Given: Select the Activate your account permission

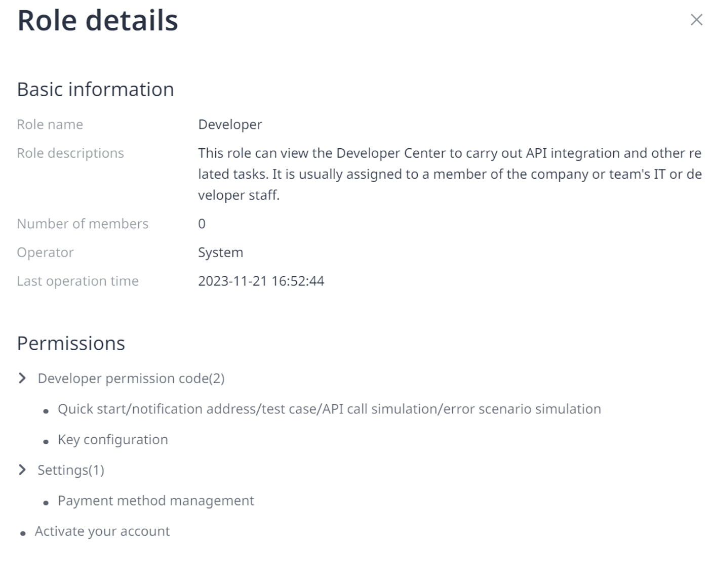Looking at the screenshot, I should click(102, 531).
